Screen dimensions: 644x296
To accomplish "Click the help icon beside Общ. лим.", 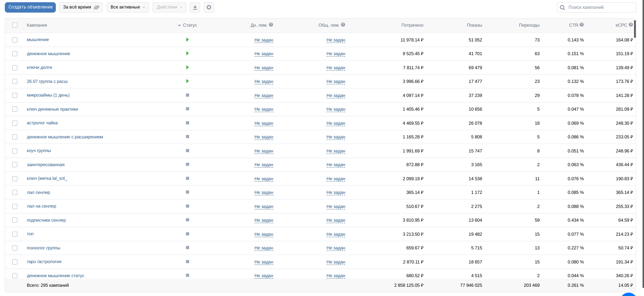I will click(x=343, y=25).
